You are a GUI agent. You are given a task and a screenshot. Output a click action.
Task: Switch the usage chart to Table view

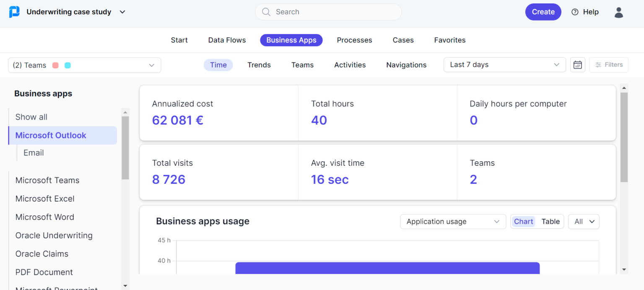(551, 221)
